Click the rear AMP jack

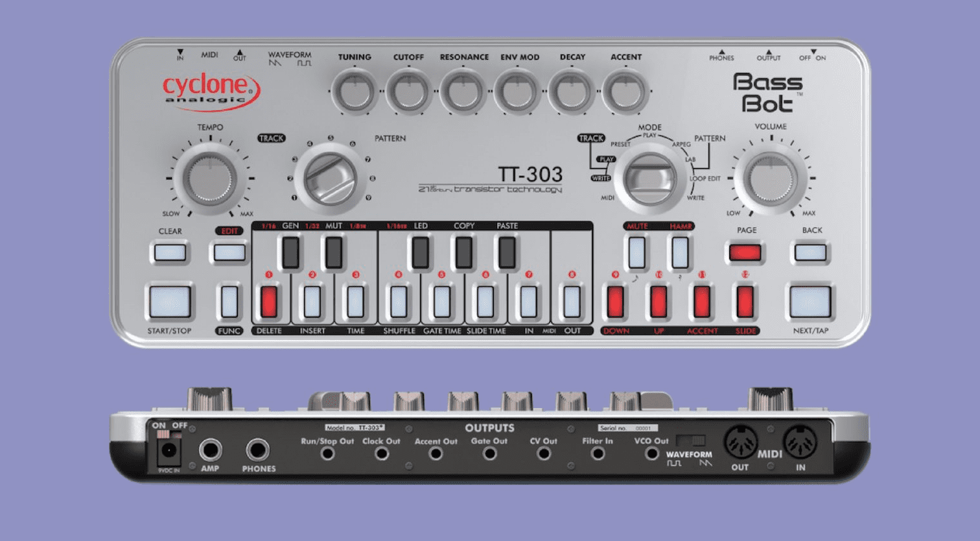pos(210,450)
